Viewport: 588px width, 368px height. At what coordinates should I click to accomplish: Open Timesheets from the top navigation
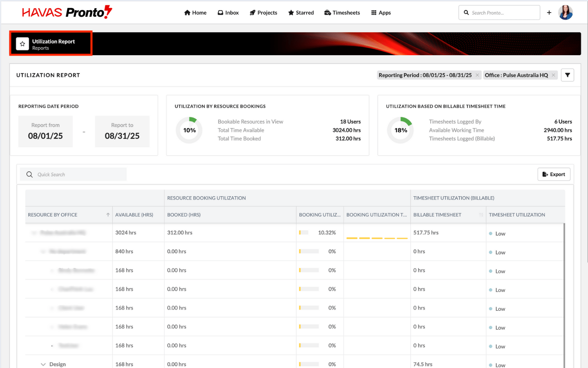click(342, 13)
